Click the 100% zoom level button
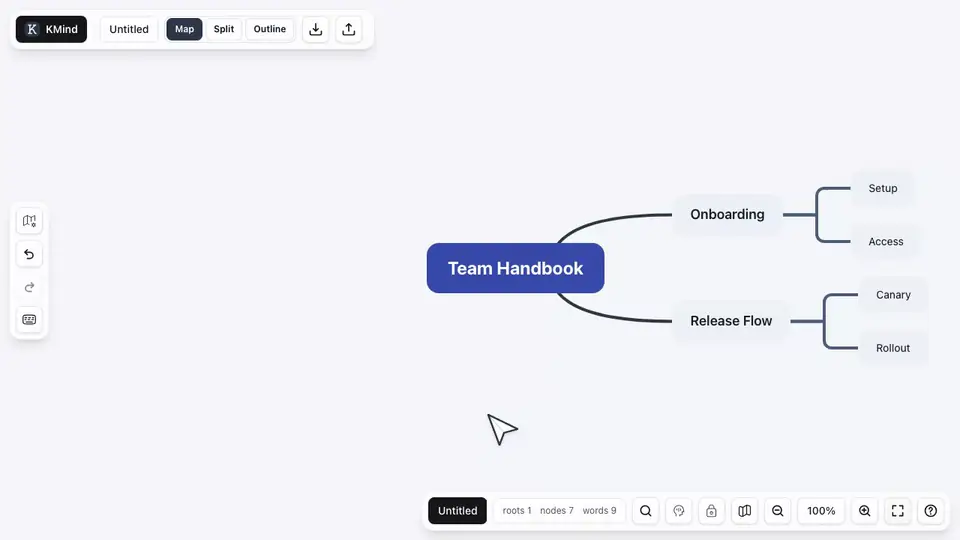This screenshot has height=540, width=960. (x=821, y=511)
